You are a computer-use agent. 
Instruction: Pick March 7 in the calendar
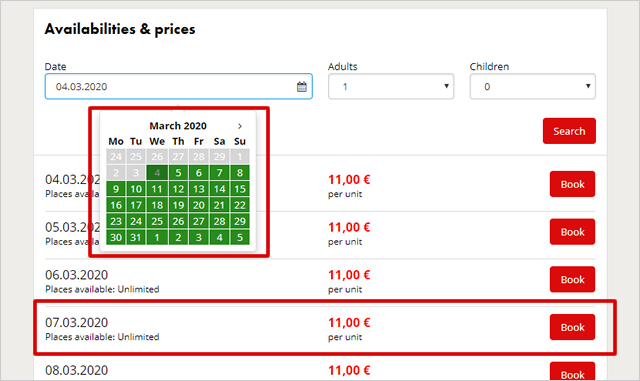point(219,173)
